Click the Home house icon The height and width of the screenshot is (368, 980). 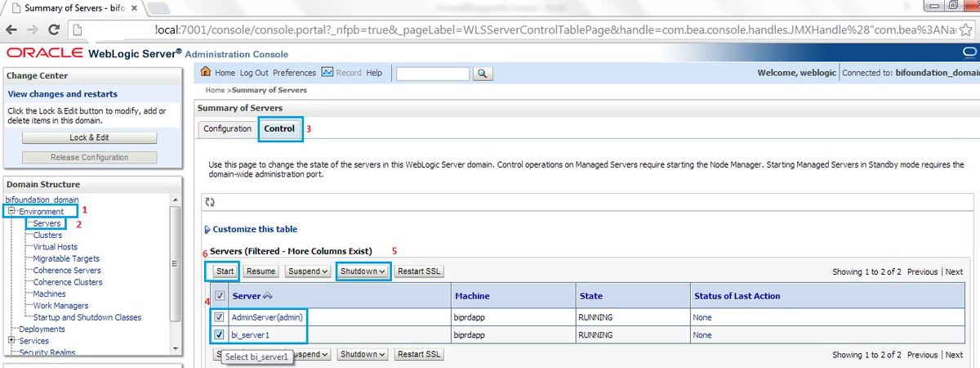(x=207, y=72)
